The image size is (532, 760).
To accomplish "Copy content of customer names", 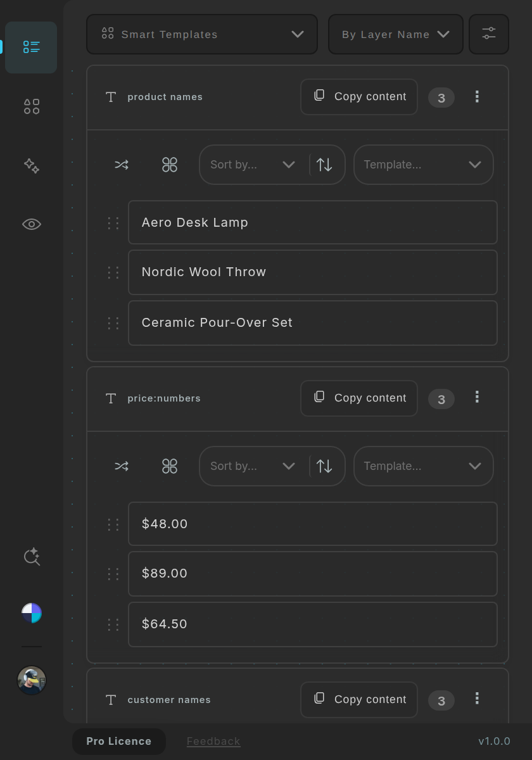I will point(359,700).
